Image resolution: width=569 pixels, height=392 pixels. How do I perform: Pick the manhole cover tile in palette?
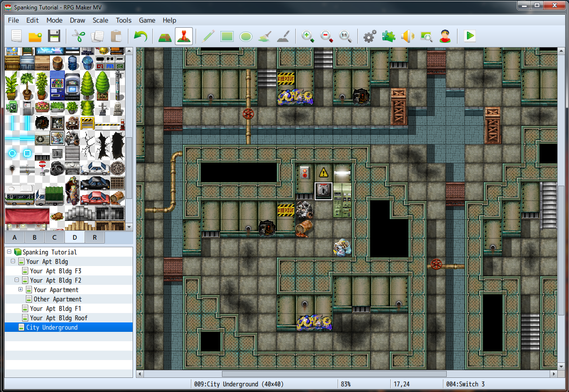point(118,168)
